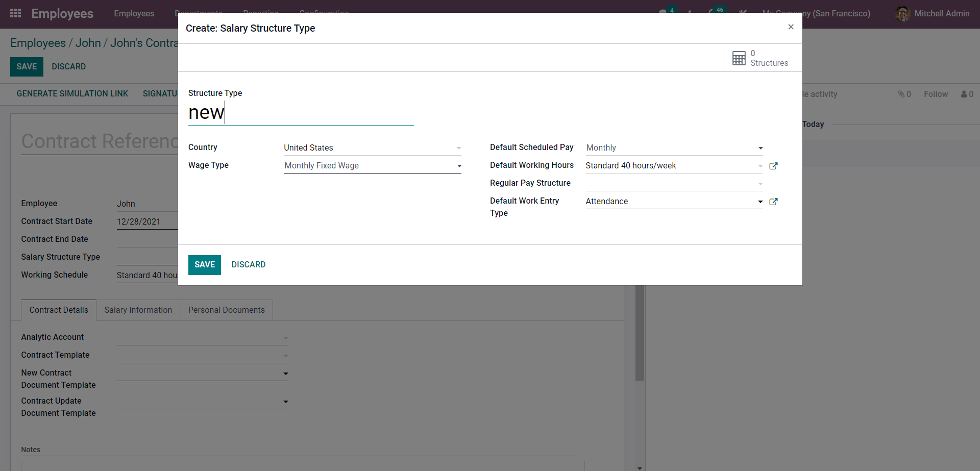Click the attachments paperclip icon

click(901, 94)
